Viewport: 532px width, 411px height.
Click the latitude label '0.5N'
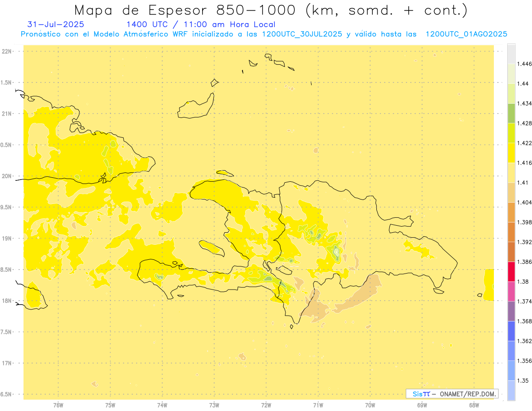[7, 145]
